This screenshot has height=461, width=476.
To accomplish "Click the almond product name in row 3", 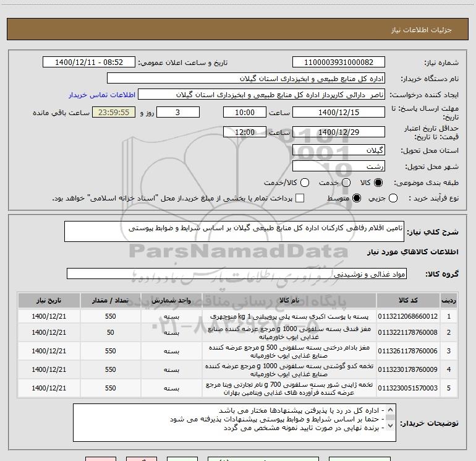I will point(289,351).
